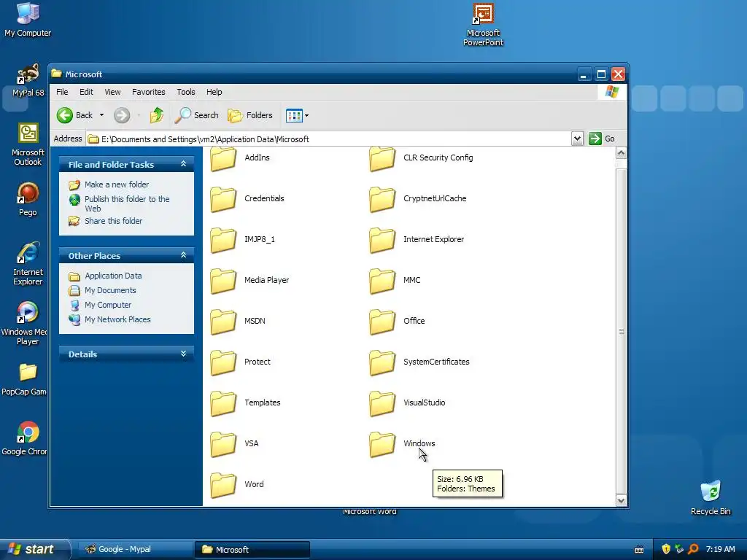Click the Google Chrome desktop shortcut

(x=25, y=438)
